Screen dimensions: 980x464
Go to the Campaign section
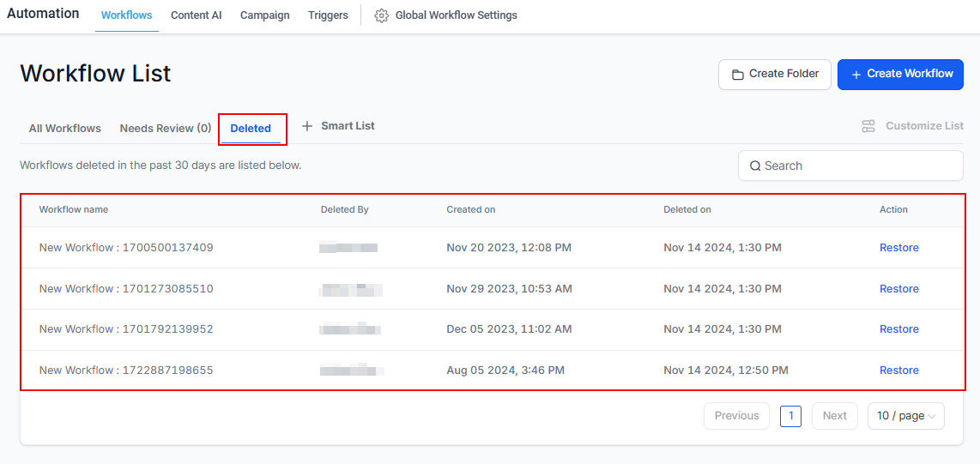[x=264, y=15]
